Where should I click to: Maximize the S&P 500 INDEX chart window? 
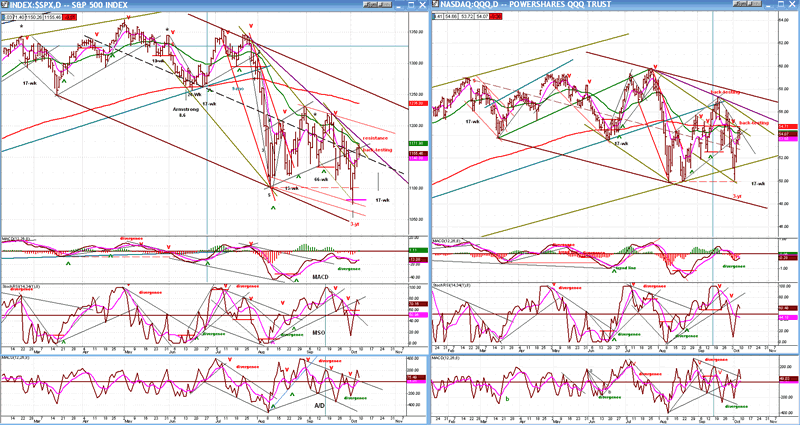411,5
